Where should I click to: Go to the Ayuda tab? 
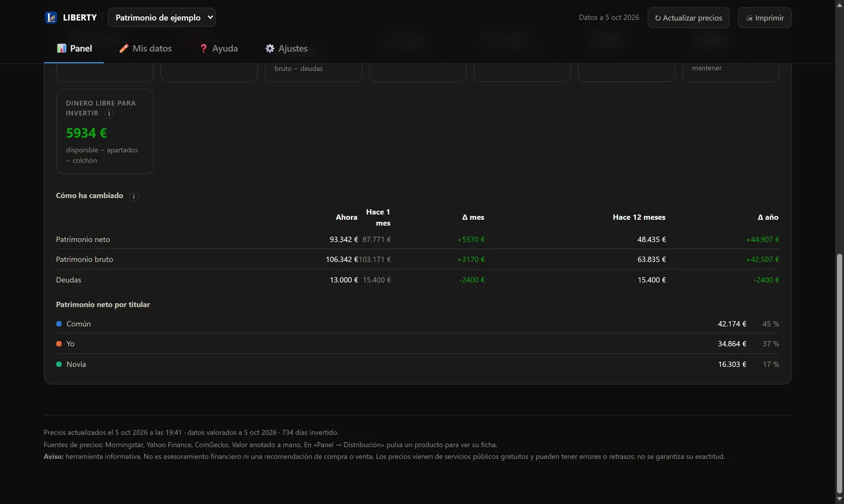[x=218, y=48]
